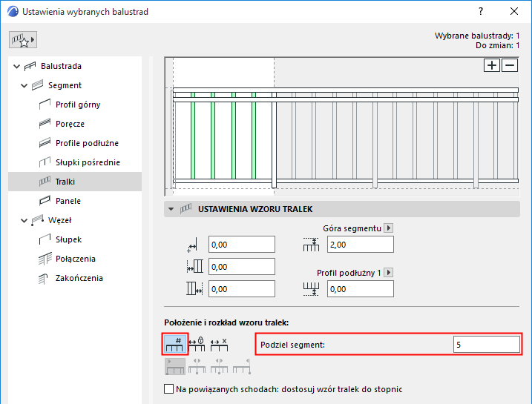Select Balustrada in the settings tree
Screen dimensions: 532x404
click(x=61, y=66)
